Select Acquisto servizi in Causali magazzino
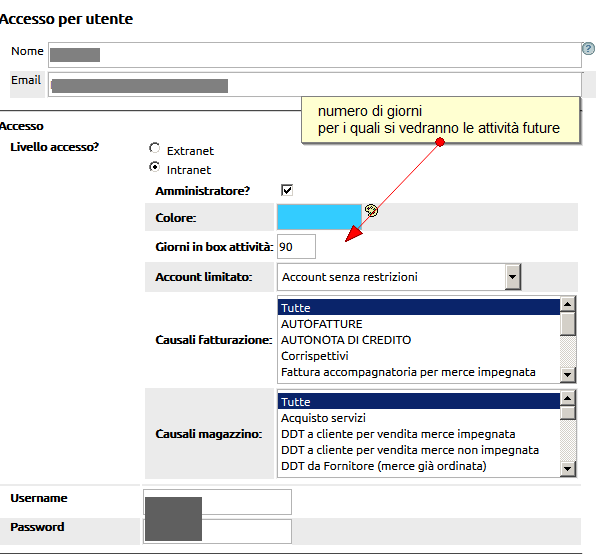 pos(324,418)
